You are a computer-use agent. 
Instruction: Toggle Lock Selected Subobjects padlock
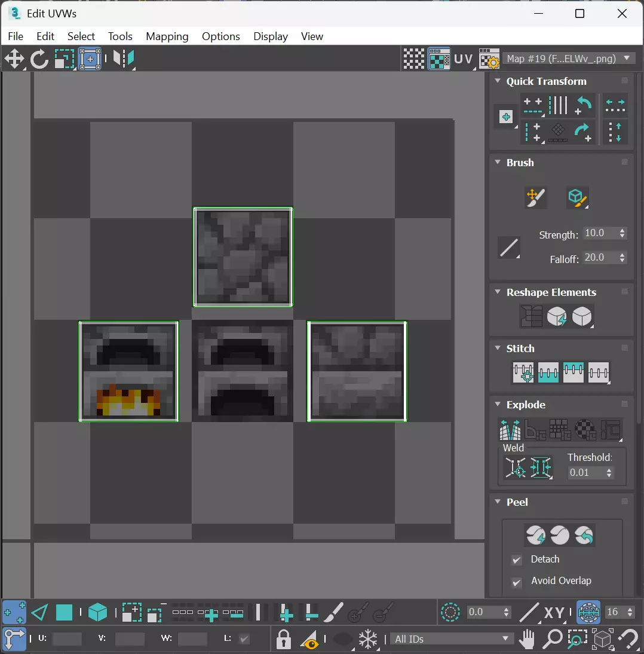[283, 639]
